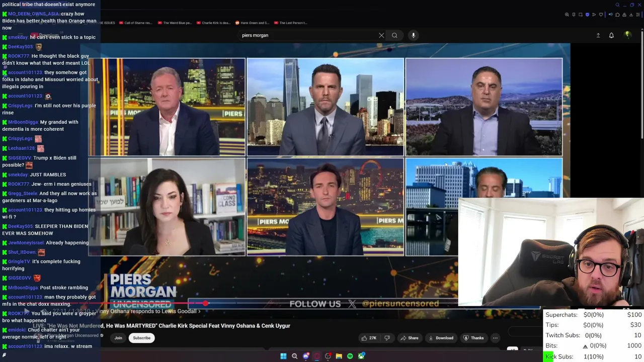Click chat username JewMoneyIsrael
Image resolution: width=644 pixels, height=362 pixels.
(26, 243)
